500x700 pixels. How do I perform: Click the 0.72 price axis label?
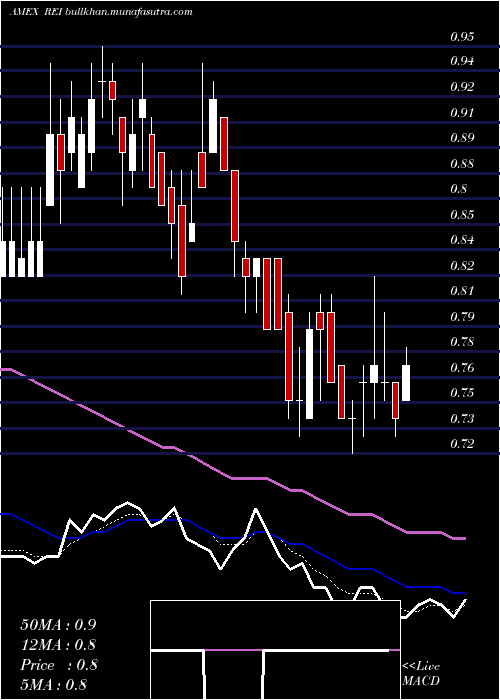[x=462, y=444]
